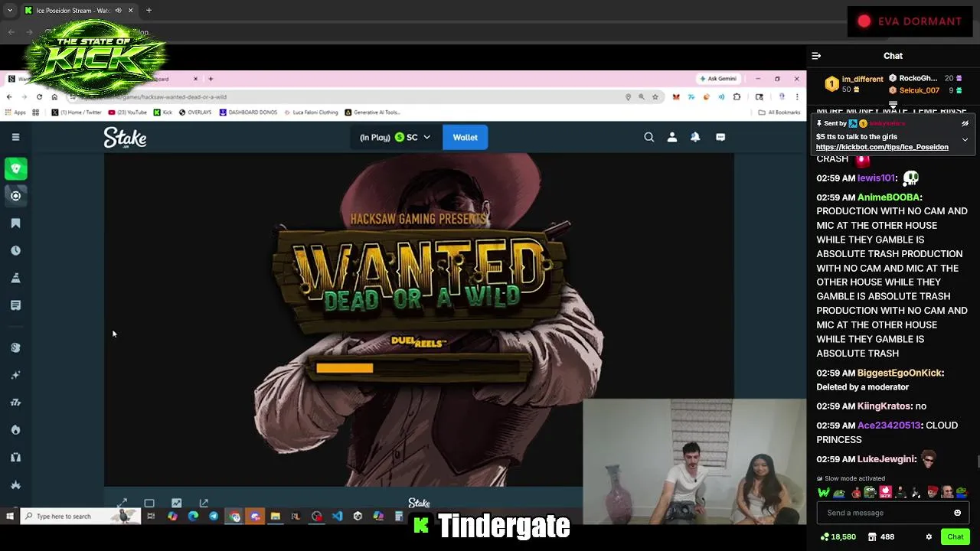This screenshot has width=980, height=551.
Task: Open the Generative AI Tools bookmark
Action: click(x=372, y=112)
